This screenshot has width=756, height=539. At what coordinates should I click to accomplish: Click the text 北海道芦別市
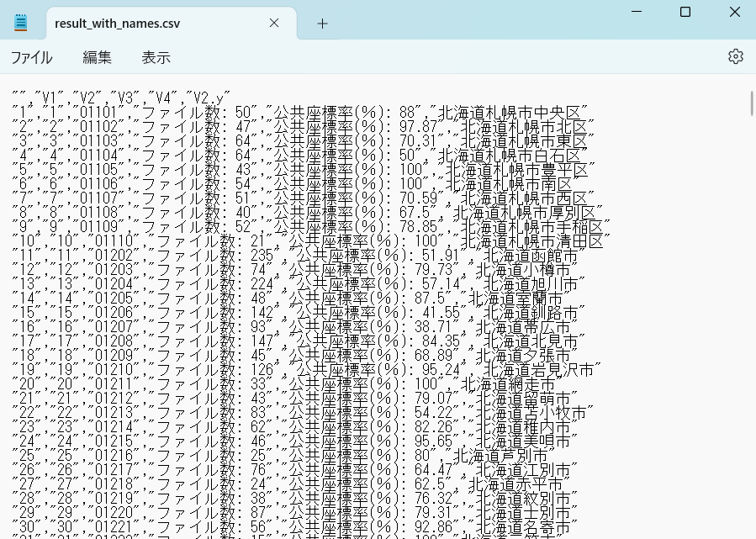point(500,456)
